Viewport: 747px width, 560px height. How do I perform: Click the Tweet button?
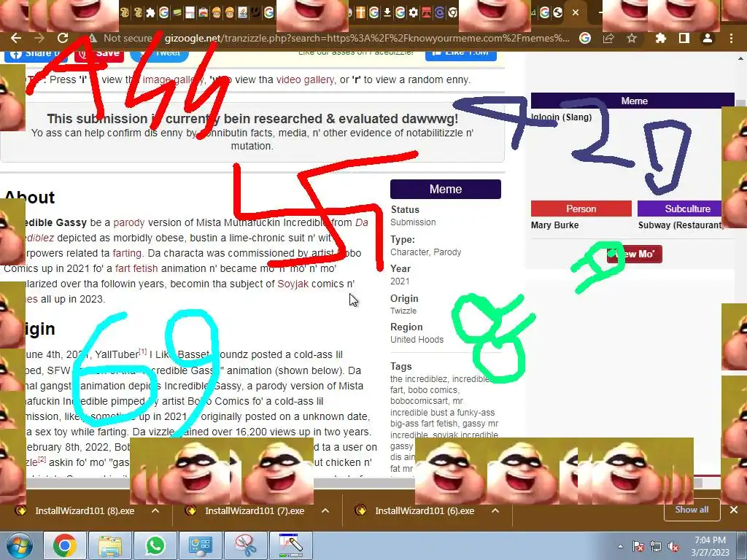pyautogui.click(x=160, y=53)
